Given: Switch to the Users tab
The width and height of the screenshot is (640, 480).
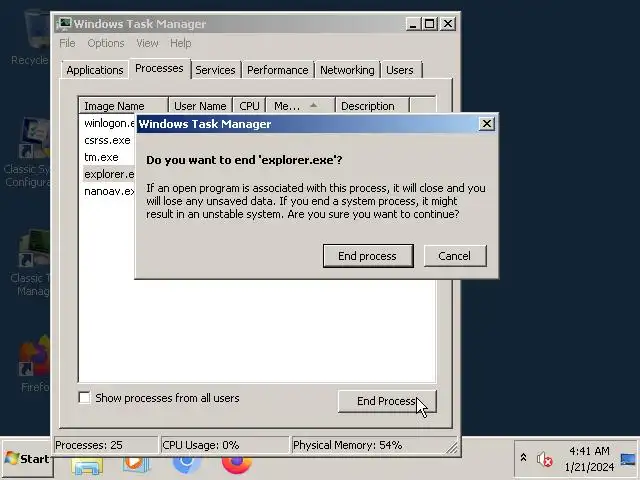Looking at the screenshot, I should (400, 70).
